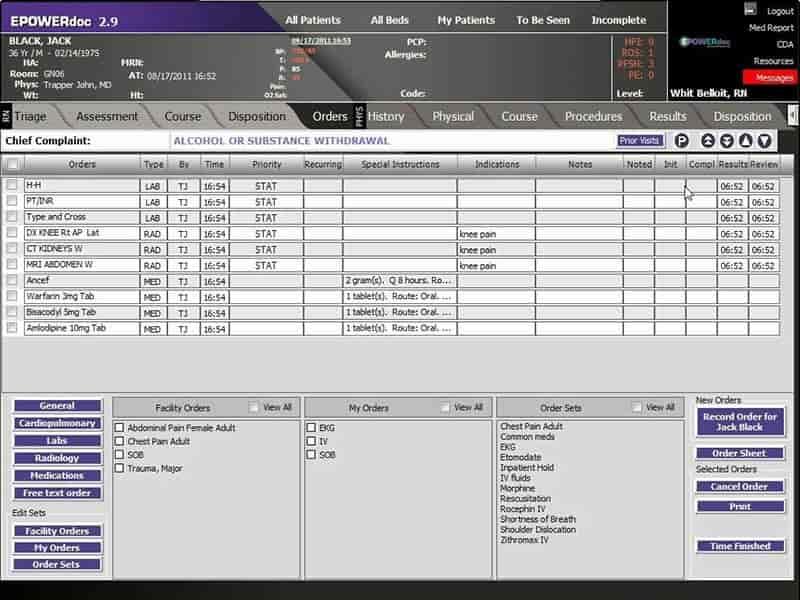Viewport: 800px width, 600px height.
Task: Toggle the select-all checkbox in the orders header
Action: 12,164
